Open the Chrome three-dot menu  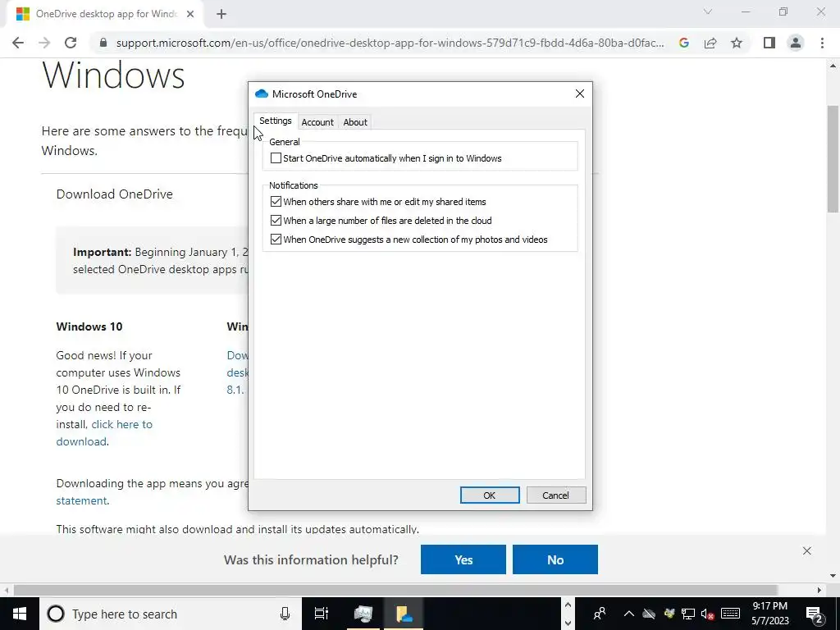(x=822, y=43)
